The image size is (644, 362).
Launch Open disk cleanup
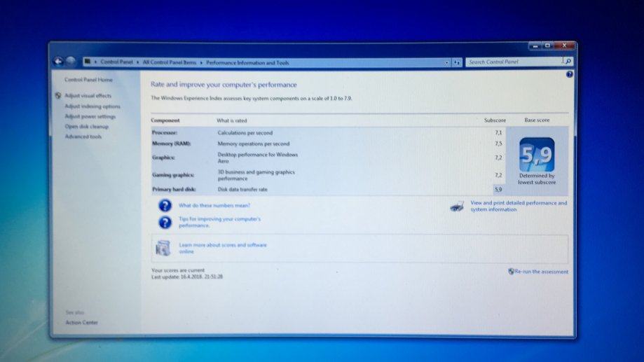[87, 127]
